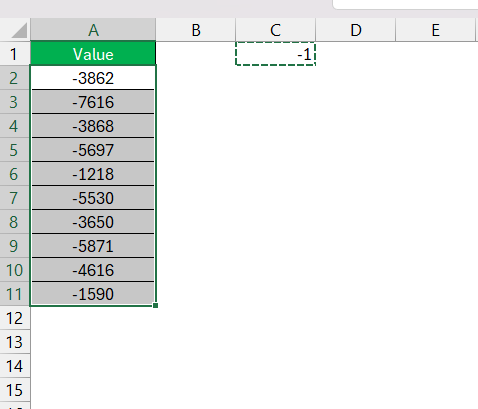Select the cell with -3650
Image resolution: width=478 pixels, height=409 pixels.
[x=93, y=222]
